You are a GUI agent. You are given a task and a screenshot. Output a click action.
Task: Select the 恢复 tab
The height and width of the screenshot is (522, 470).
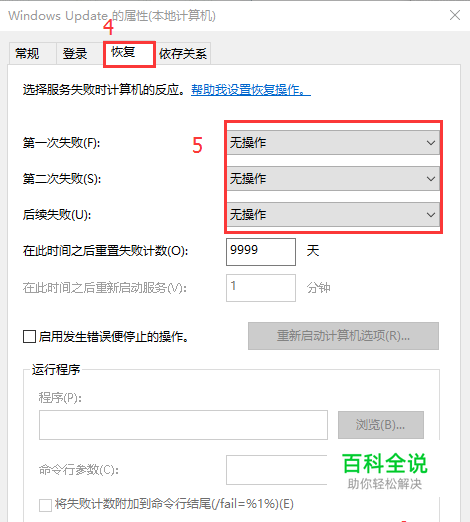[x=129, y=53]
